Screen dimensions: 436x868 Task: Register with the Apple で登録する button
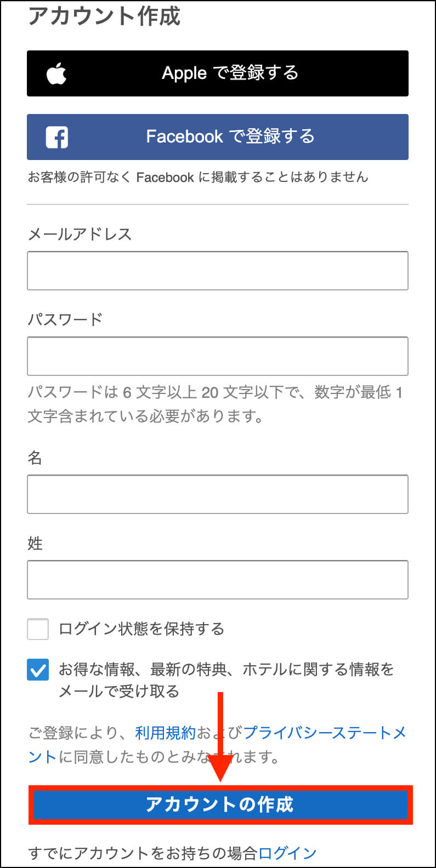coord(218,73)
